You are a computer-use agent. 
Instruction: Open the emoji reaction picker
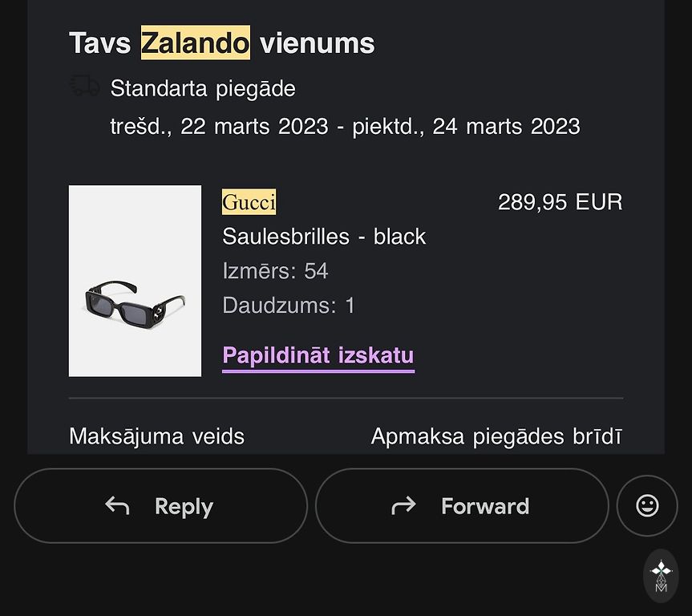pos(647,505)
